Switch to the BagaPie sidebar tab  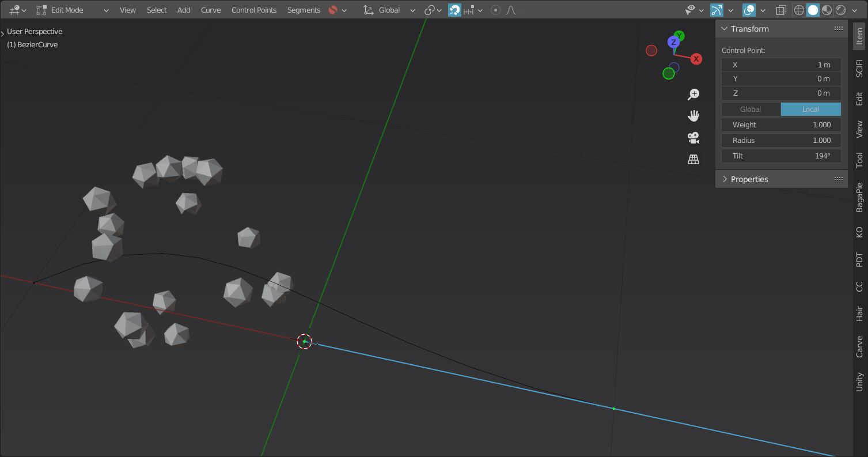(x=859, y=197)
